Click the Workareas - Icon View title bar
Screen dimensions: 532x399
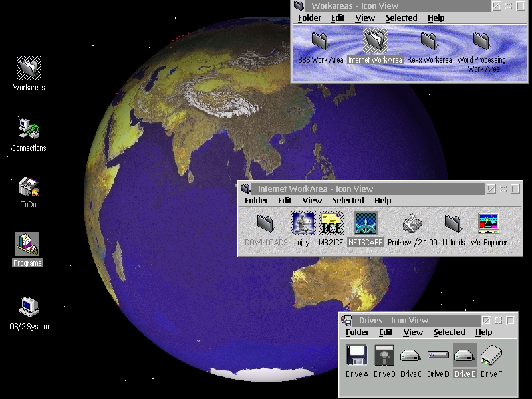click(x=397, y=6)
